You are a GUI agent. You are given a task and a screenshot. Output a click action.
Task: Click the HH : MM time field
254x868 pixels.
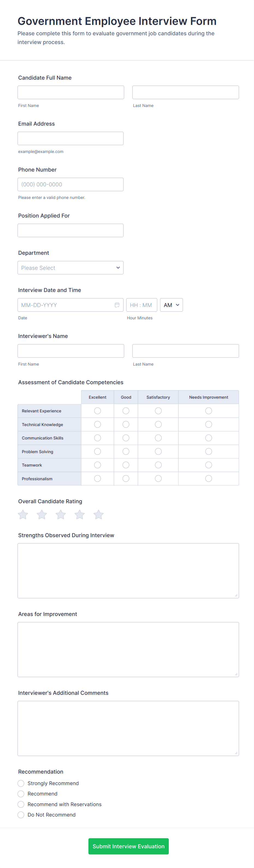pos(141,305)
